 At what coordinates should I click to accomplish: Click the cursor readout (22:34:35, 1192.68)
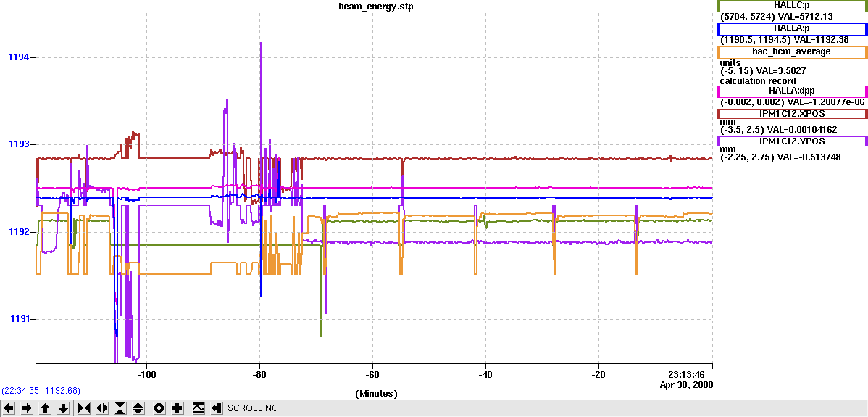tap(41, 391)
